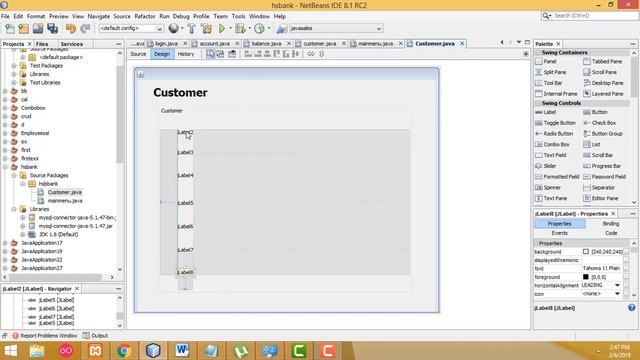Click the Code button in the Properties panel
The height and width of the screenshot is (360, 640).
(611, 233)
